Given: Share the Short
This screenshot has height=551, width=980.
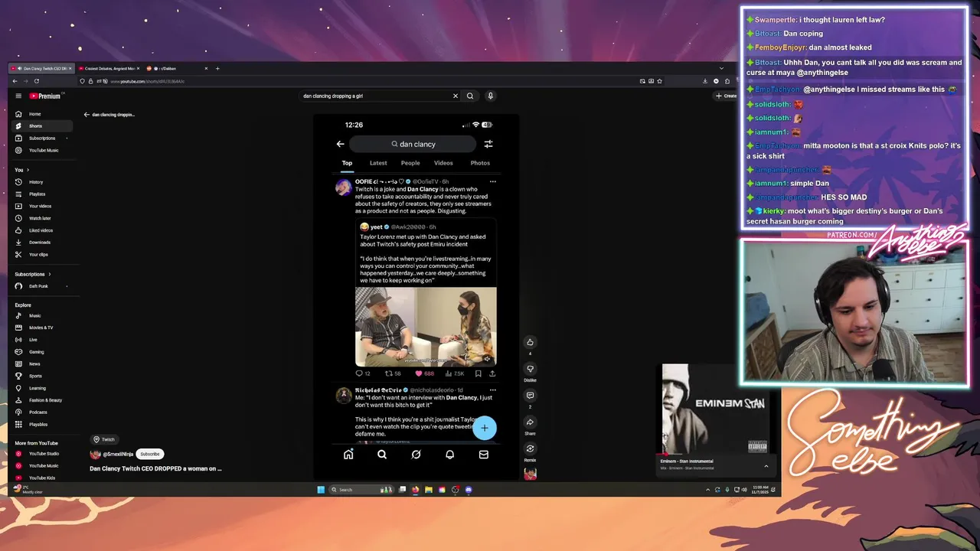Looking at the screenshot, I should click(530, 422).
